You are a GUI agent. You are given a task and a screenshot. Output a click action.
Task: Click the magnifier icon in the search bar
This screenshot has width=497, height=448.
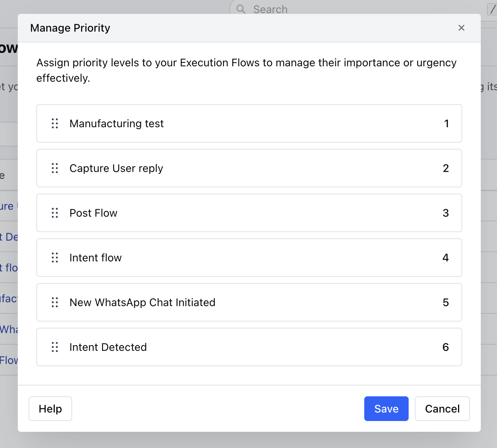[x=241, y=9]
